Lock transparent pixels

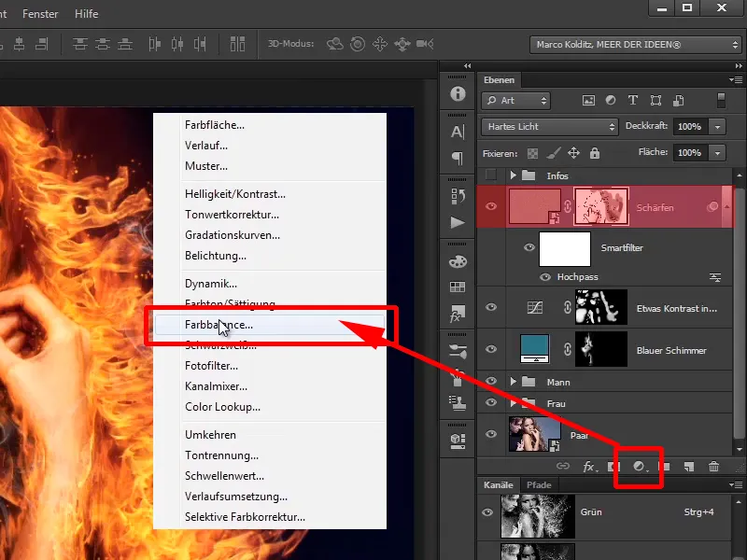532,153
